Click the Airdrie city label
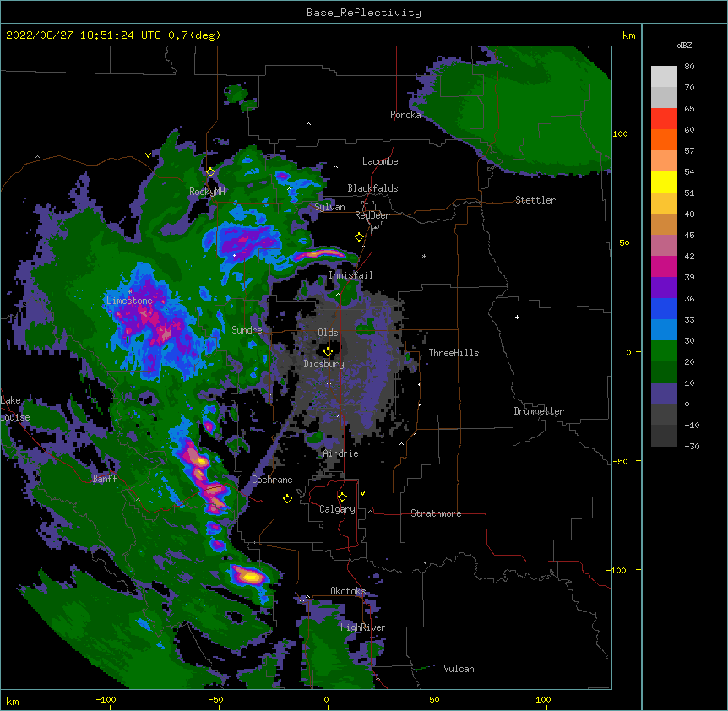 tap(341, 453)
